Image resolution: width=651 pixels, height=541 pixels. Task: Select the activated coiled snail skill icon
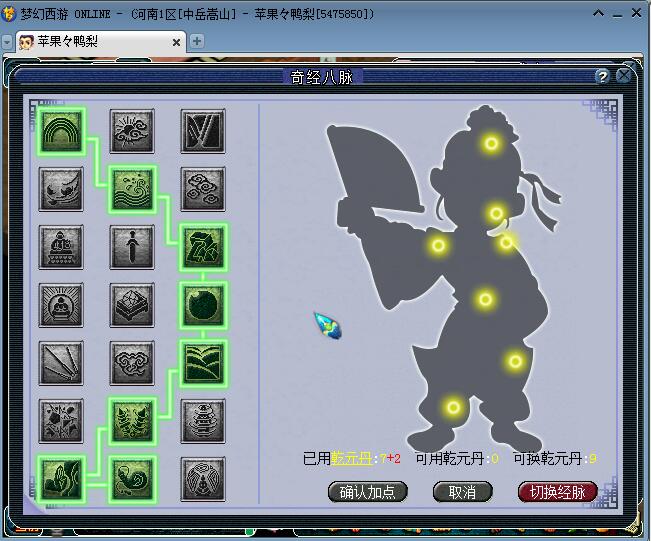(132, 480)
